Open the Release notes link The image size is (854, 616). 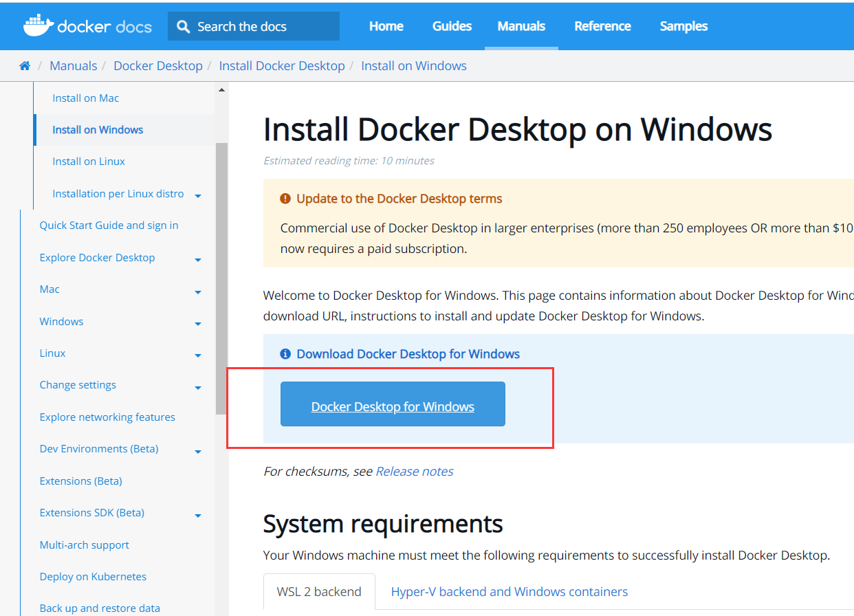point(415,472)
